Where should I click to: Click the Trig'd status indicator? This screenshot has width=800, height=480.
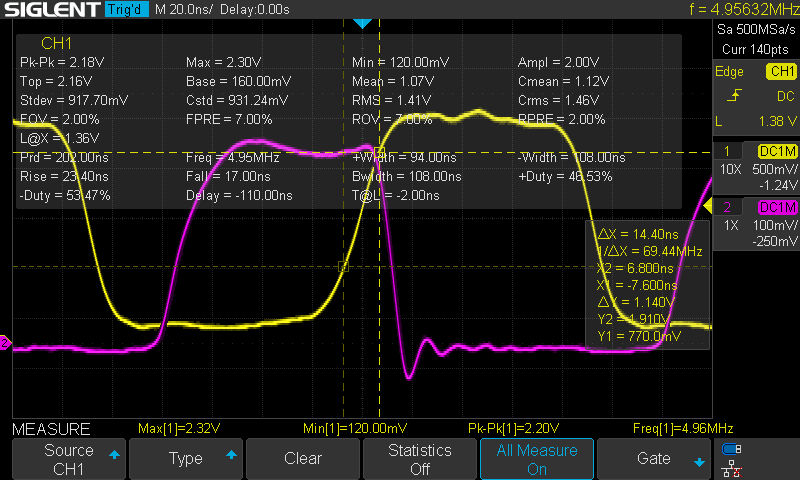pos(124,10)
